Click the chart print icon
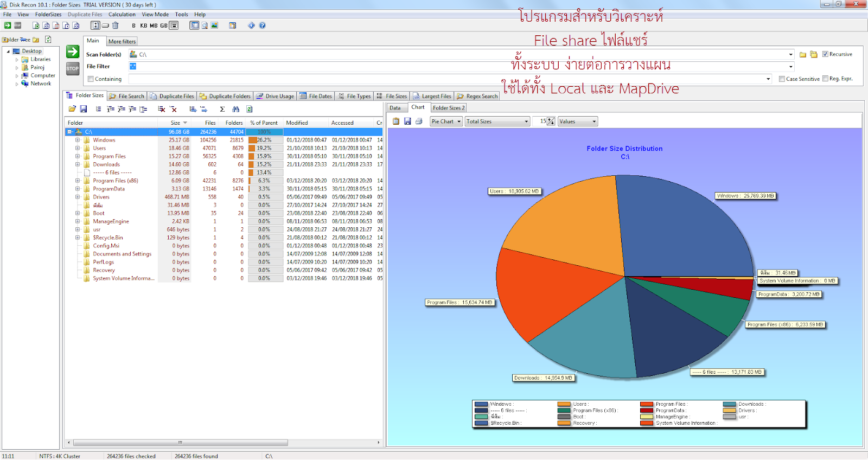Image resolution: width=868 pixels, height=460 pixels. pos(419,122)
